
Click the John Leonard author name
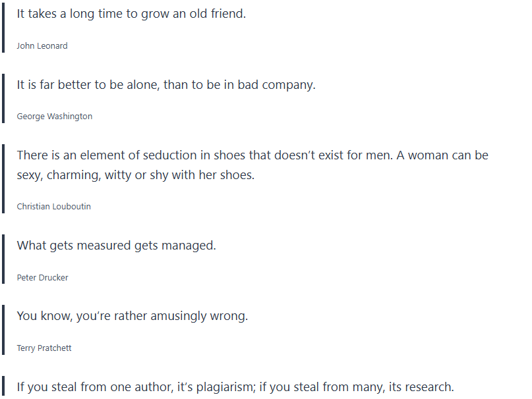(42, 46)
